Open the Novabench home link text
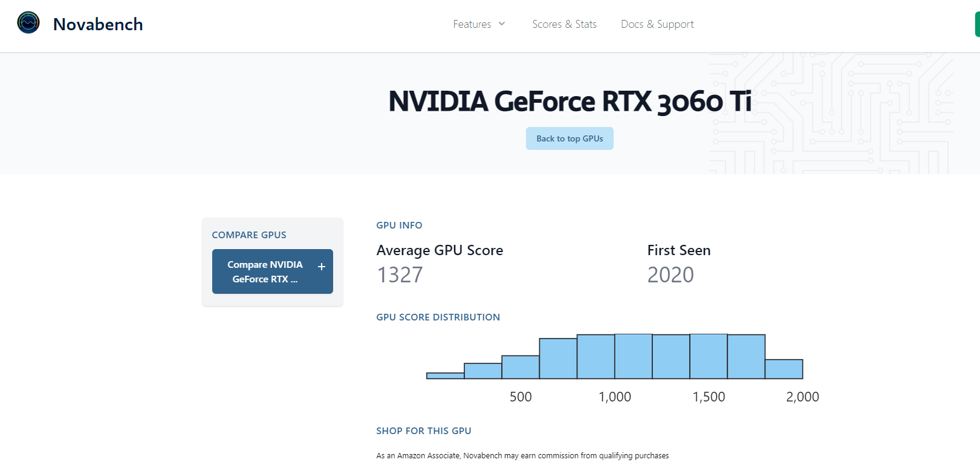 pos(98,24)
